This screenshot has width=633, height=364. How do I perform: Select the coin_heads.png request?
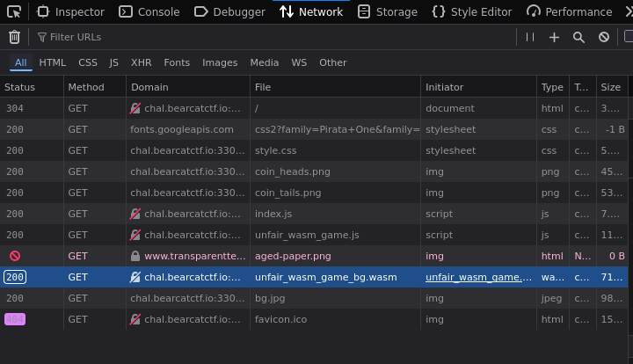pyautogui.click(x=314, y=171)
